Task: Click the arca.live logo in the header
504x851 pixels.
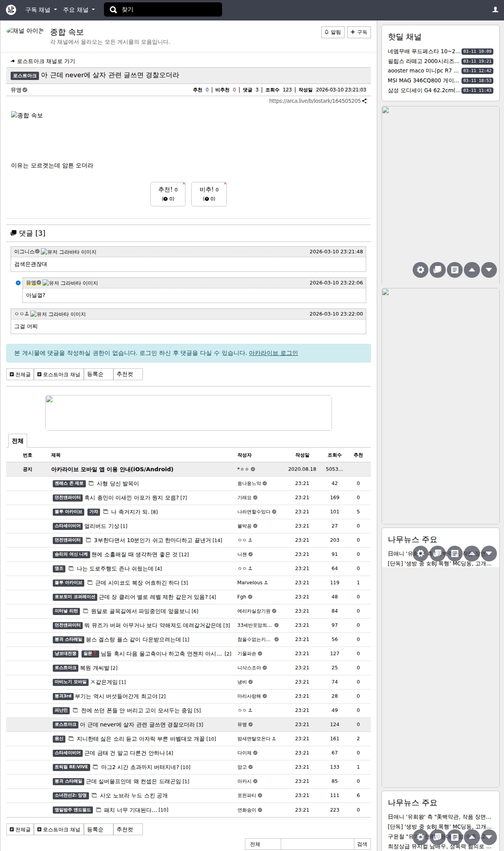Action: pyautogui.click(x=11, y=10)
